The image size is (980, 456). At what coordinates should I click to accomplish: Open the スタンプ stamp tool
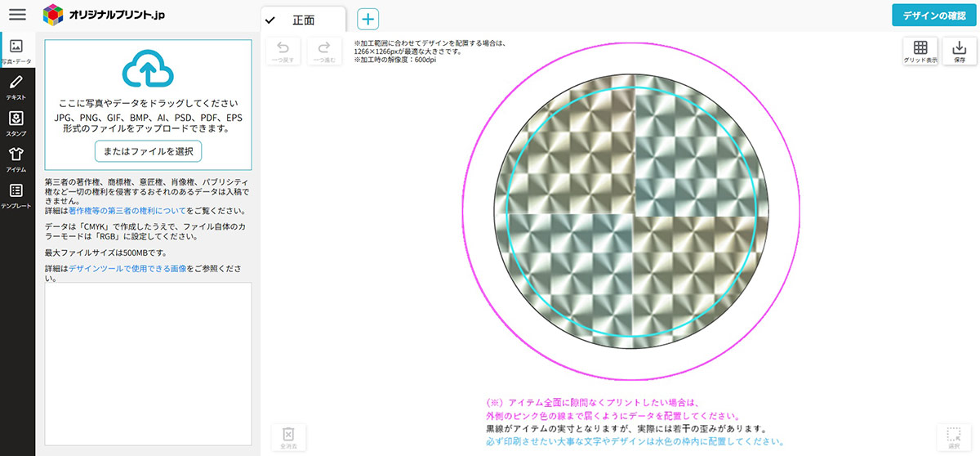(x=17, y=123)
